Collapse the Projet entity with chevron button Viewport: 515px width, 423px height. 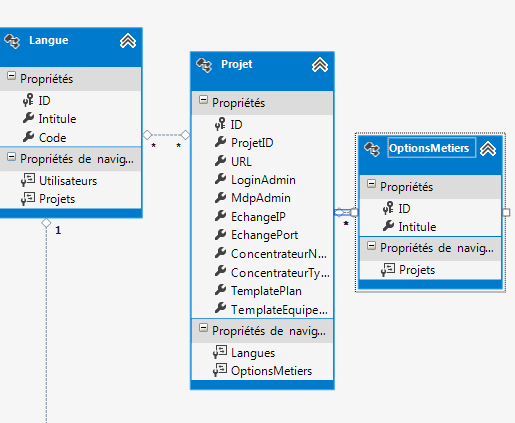[320, 65]
